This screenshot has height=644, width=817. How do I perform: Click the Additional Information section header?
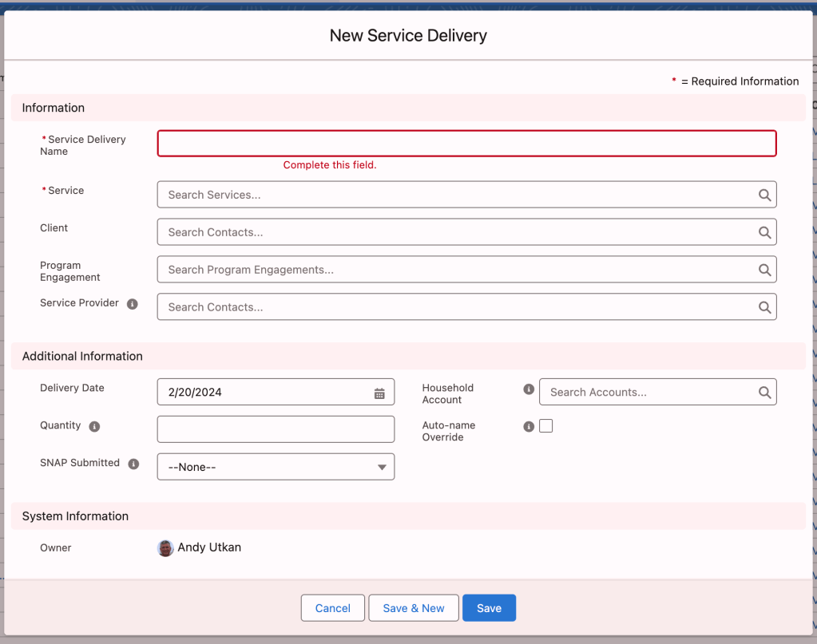[409, 356]
